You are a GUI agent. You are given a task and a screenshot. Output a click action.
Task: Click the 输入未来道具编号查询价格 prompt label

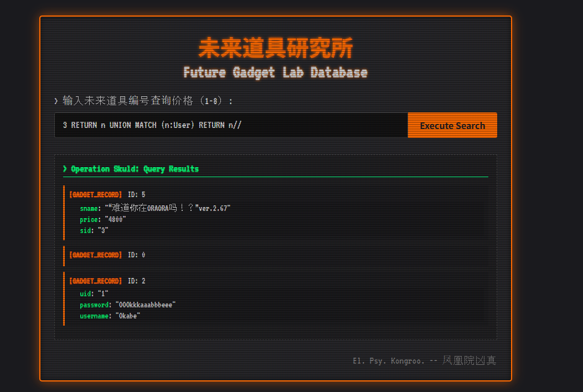(143, 101)
